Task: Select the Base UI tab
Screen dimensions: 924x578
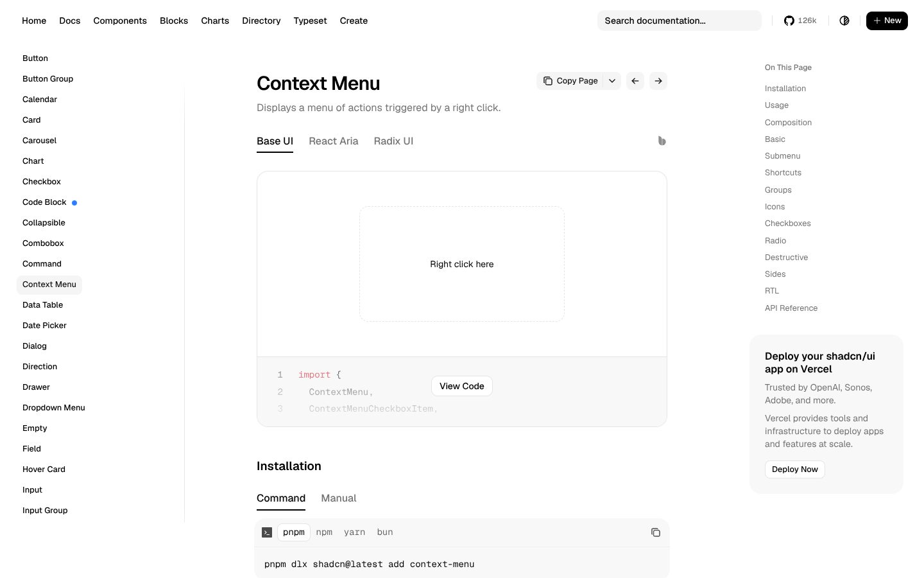Action: 275,141
